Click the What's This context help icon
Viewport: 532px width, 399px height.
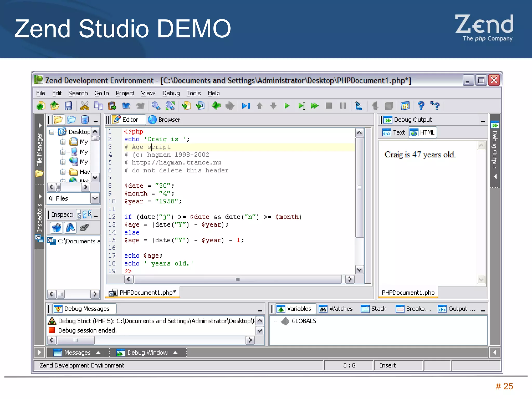tap(435, 106)
